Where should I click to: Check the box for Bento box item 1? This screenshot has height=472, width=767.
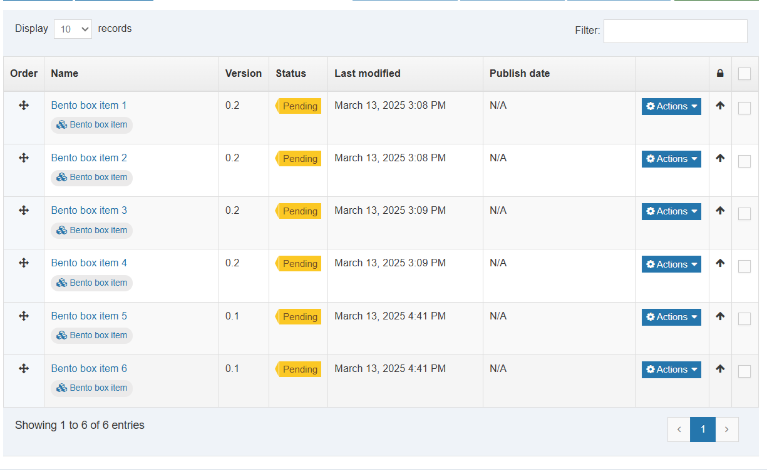click(x=744, y=108)
